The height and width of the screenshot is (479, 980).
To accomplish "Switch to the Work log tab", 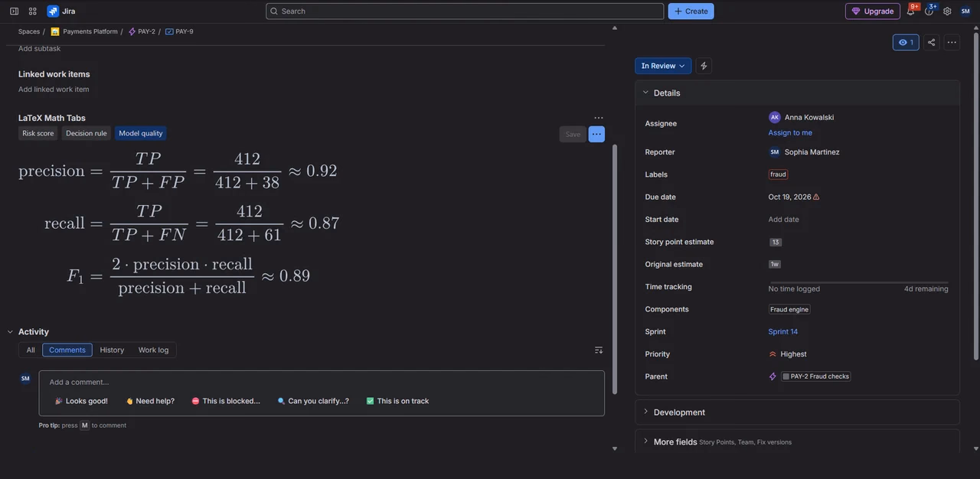I will click(x=153, y=350).
